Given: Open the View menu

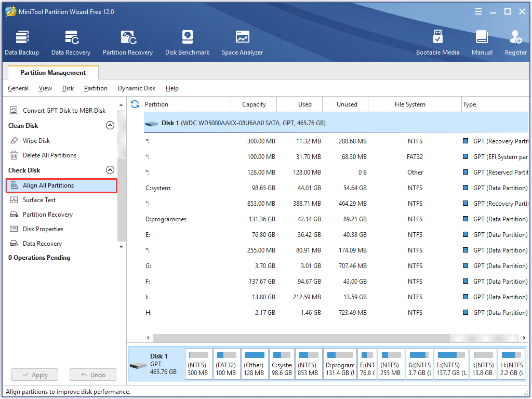Looking at the screenshot, I should click(45, 88).
